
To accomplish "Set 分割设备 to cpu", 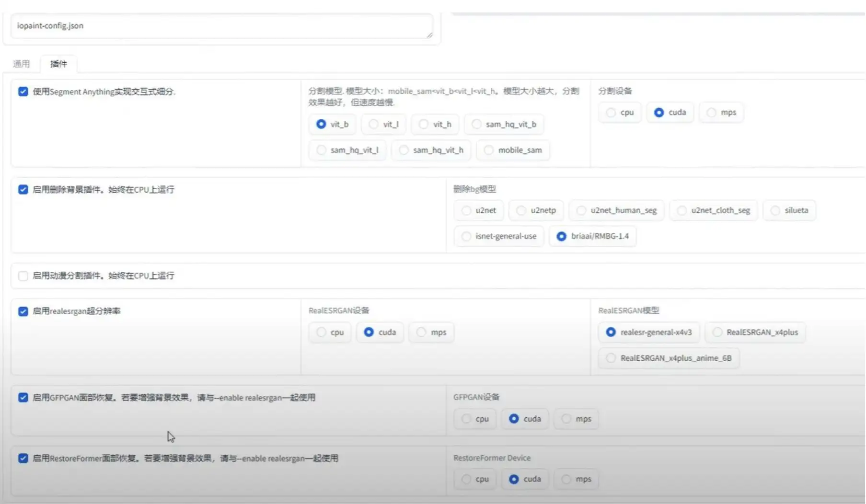I will tap(620, 112).
